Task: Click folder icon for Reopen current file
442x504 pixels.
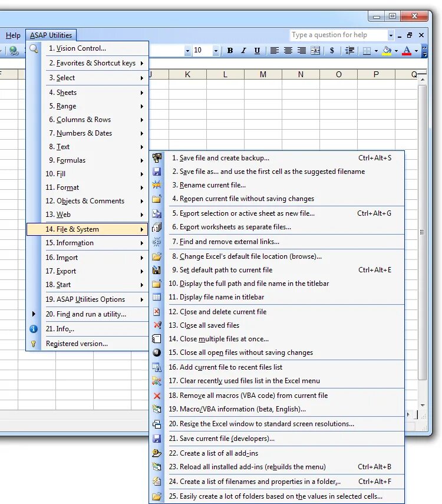Action: 157,199
